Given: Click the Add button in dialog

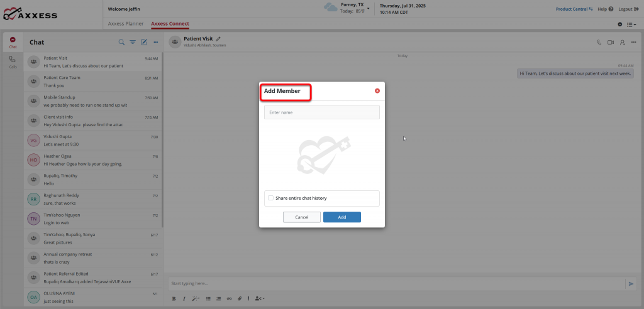Looking at the screenshot, I should (x=341, y=217).
